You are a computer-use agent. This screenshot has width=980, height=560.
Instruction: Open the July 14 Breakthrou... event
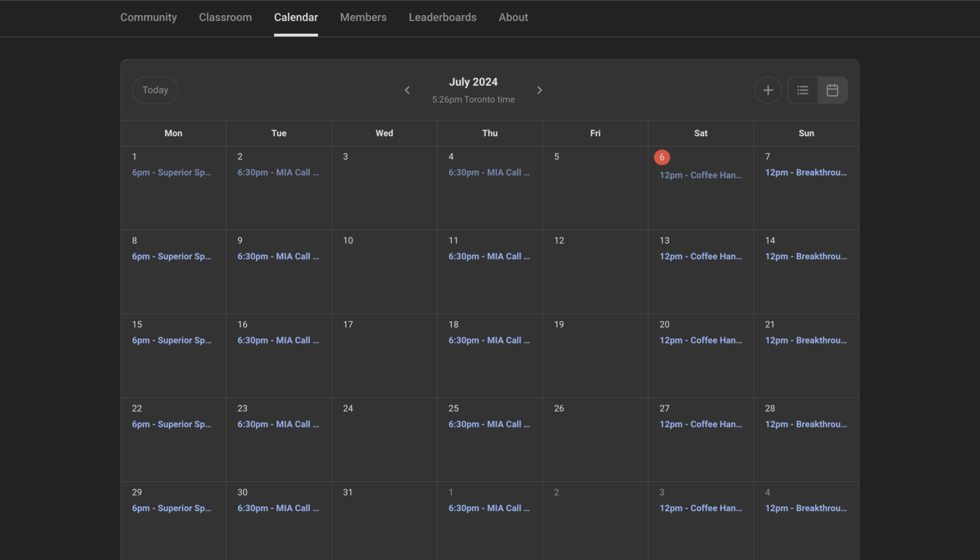coord(806,257)
